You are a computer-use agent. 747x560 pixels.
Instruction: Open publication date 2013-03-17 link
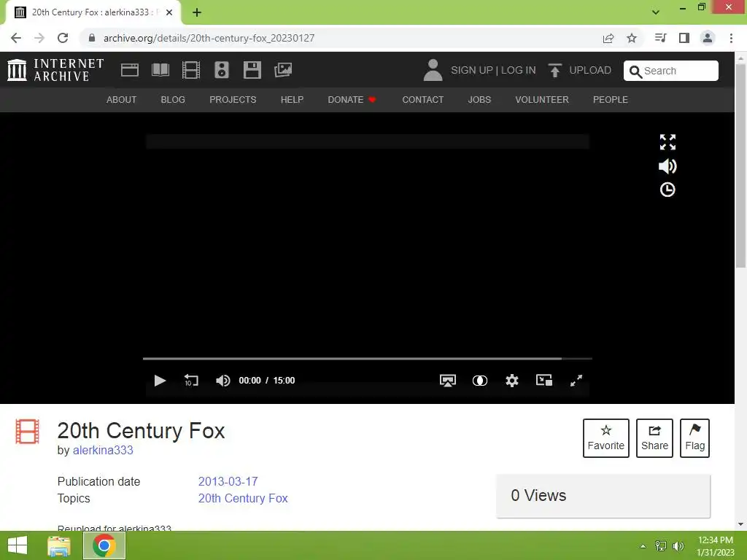tap(228, 481)
